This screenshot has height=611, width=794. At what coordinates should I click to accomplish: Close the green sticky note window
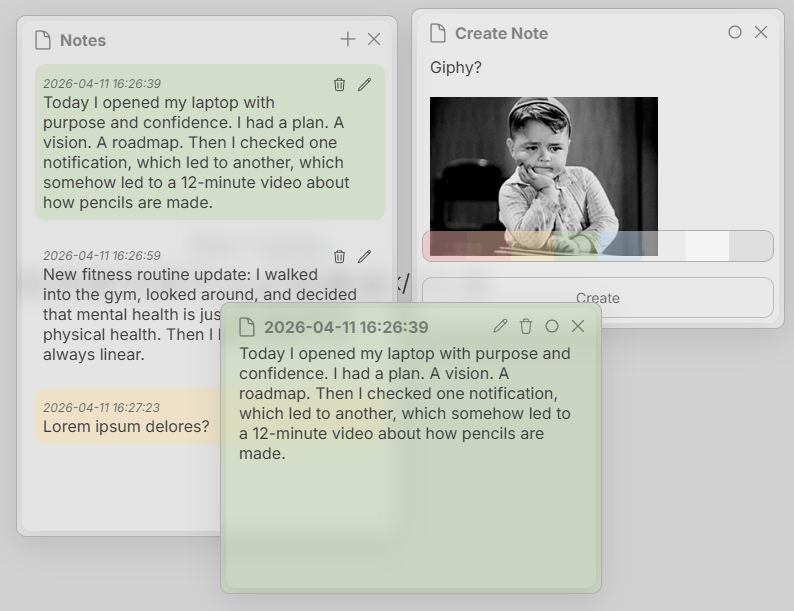pyautogui.click(x=578, y=326)
